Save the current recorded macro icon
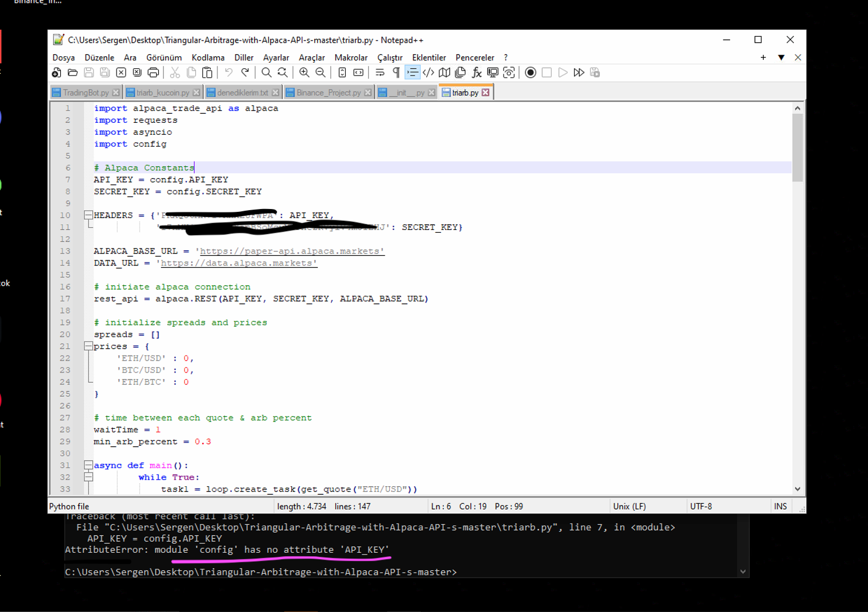The image size is (868, 612). click(595, 73)
